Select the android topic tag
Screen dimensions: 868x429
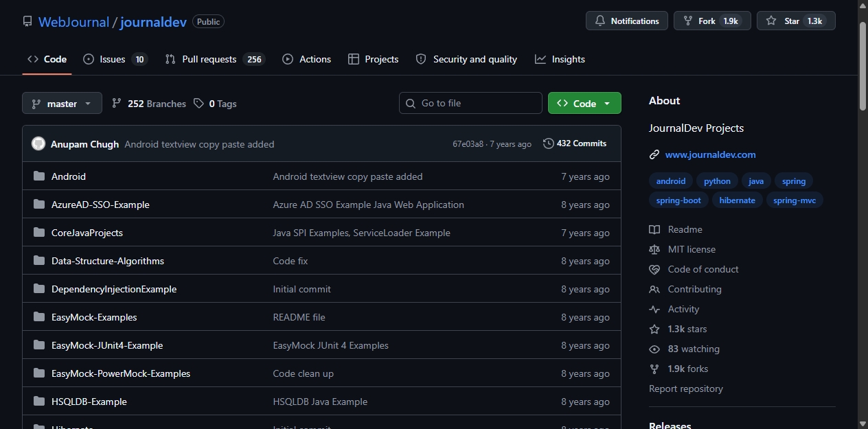click(x=671, y=181)
